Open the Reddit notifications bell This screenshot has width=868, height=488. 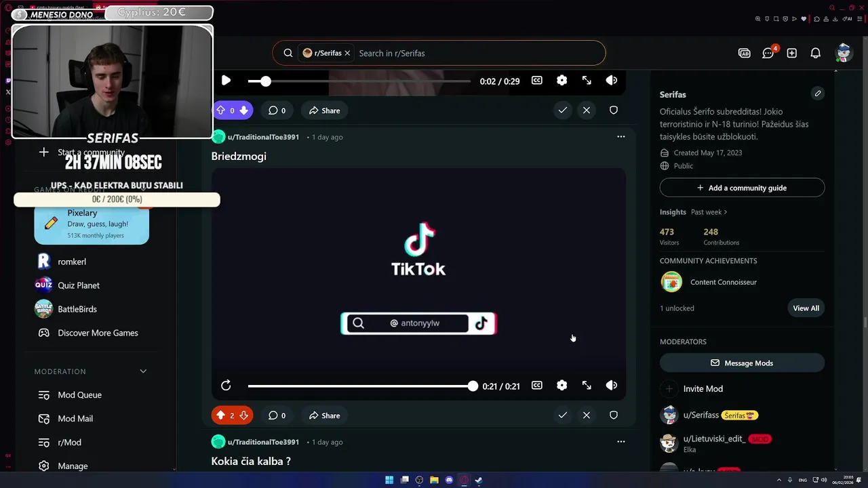coord(816,53)
